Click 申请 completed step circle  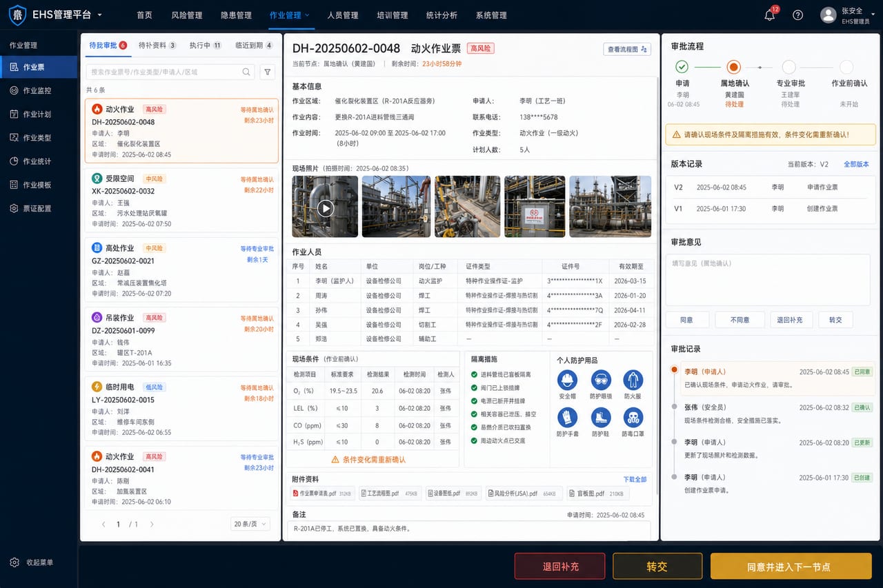pos(682,67)
